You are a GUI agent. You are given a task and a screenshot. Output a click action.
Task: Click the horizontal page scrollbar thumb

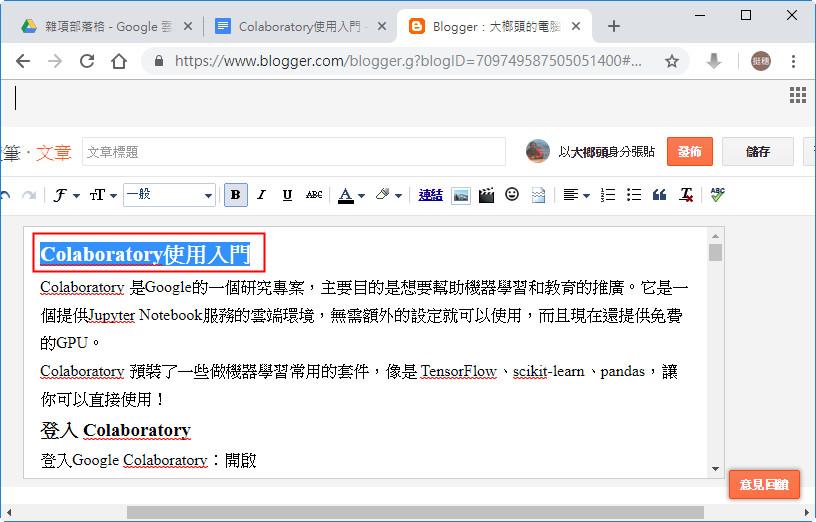point(415,512)
